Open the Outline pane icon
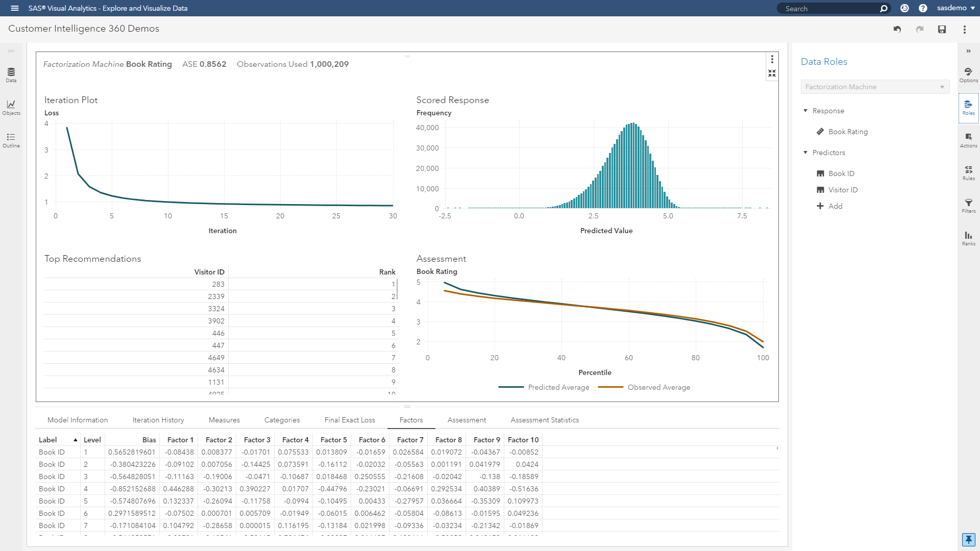This screenshot has width=980, height=551. pyautogui.click(x=11, y=140)
